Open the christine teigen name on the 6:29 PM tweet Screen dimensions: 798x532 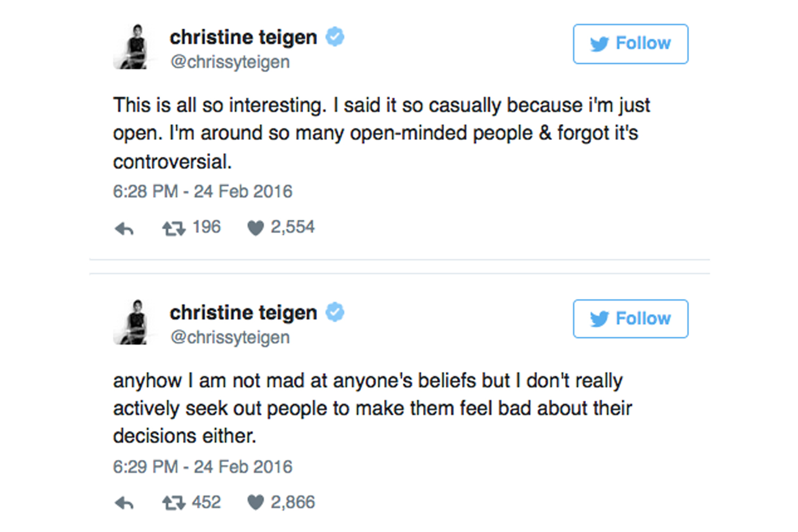pos(243,313)
